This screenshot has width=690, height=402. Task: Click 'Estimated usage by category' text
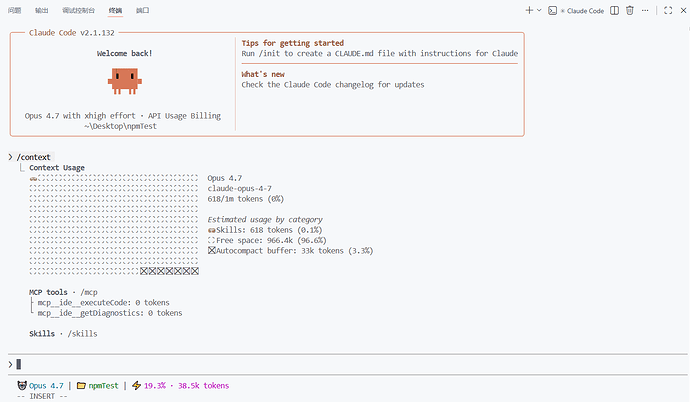(x=265, y=219)
